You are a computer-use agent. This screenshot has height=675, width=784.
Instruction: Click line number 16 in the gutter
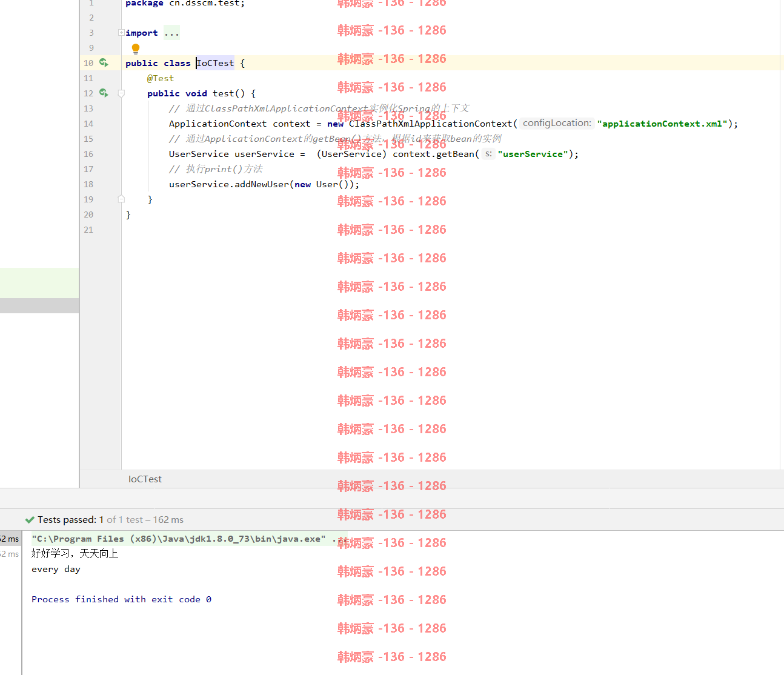88,154
